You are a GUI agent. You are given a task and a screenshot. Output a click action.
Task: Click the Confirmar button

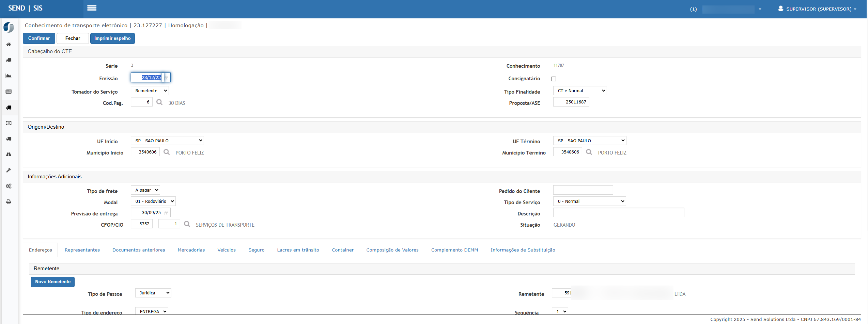pyautogui.click(x=39, y=38)
